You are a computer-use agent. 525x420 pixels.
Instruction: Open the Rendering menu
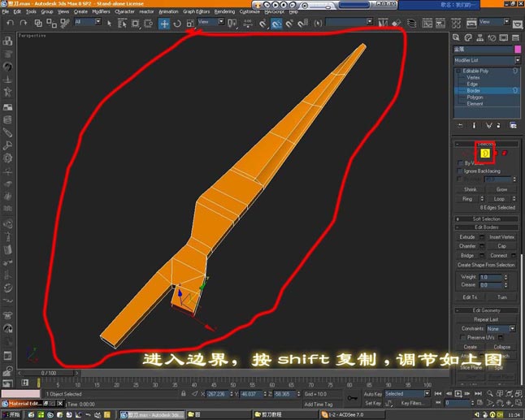pyautogui.click(x=224, y=11)
